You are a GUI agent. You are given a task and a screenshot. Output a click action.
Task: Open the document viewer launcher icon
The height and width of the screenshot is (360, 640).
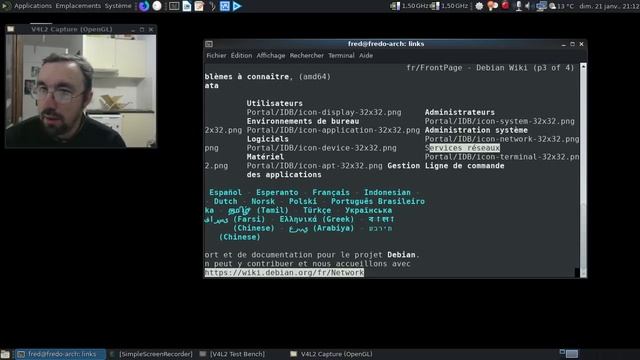click(x=187, y=6)
